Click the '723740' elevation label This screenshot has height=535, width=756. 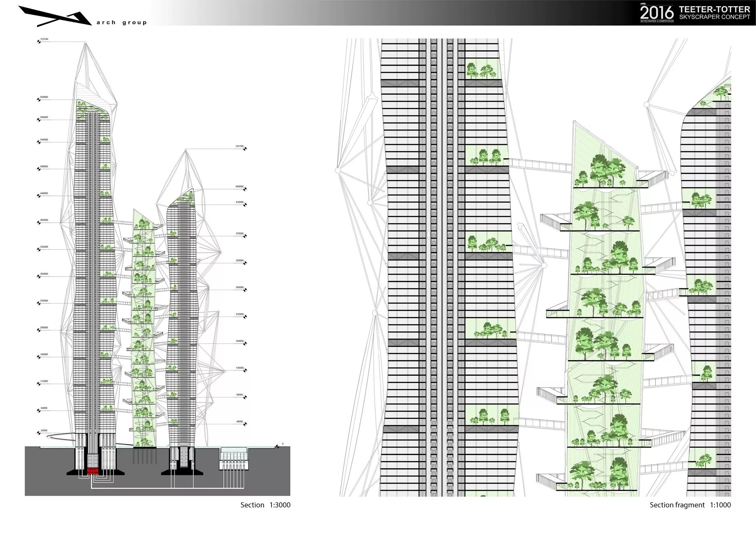tap(44, 39)
